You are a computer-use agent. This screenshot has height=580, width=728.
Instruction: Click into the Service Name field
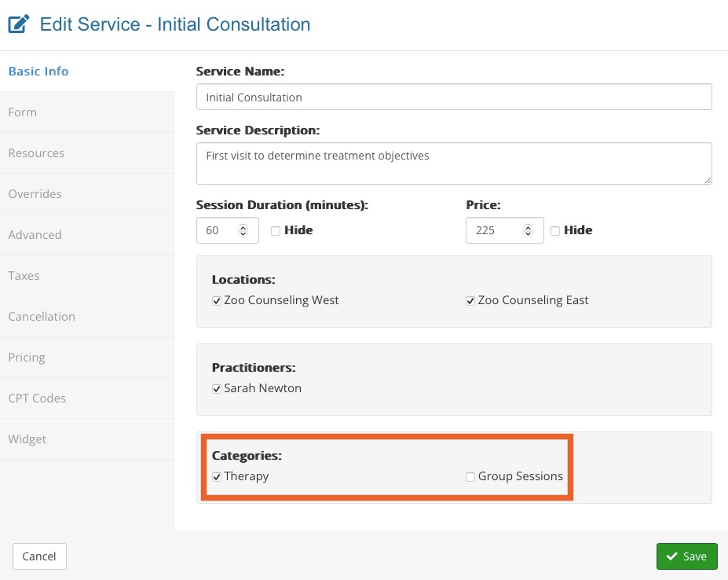454,97
